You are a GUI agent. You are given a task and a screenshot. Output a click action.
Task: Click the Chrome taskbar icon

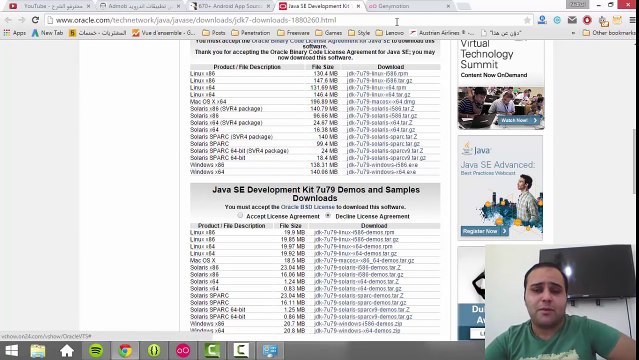pos(125,351)
